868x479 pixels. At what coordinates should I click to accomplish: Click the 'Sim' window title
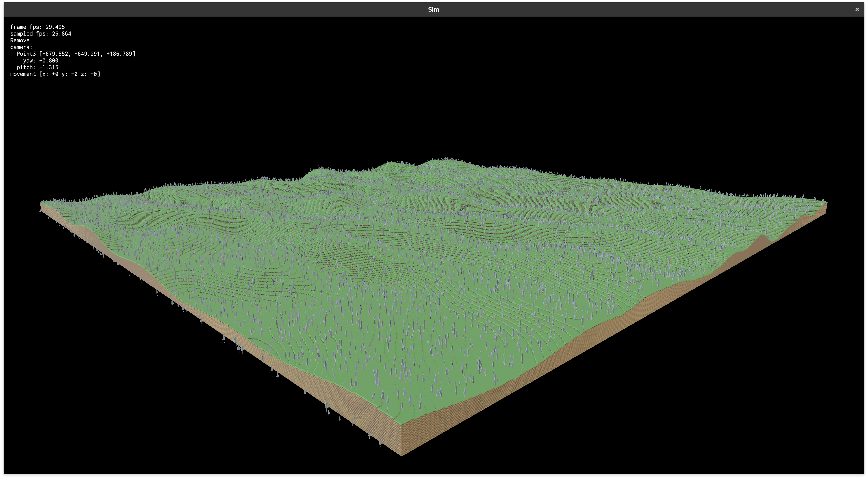pos(433,9)
